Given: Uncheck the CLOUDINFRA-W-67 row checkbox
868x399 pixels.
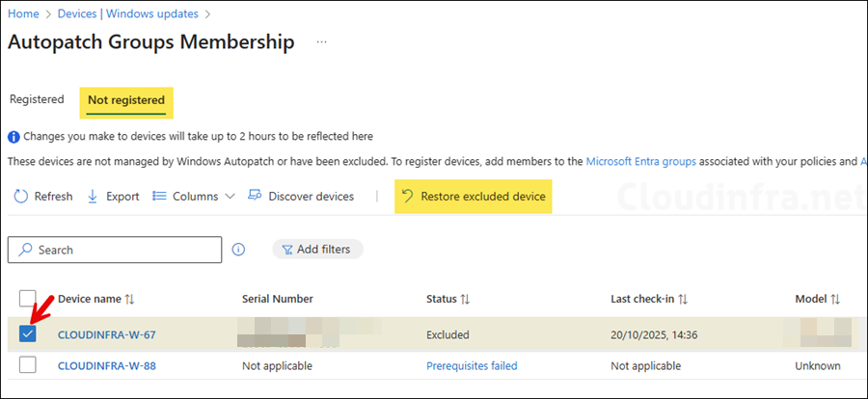Looking at the screenshot, I should point(28,333).
